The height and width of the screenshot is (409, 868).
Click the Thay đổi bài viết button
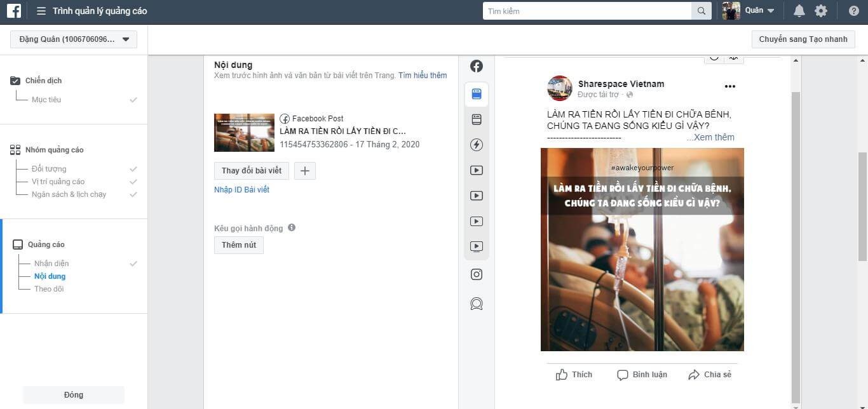click(x=252, y=171)
